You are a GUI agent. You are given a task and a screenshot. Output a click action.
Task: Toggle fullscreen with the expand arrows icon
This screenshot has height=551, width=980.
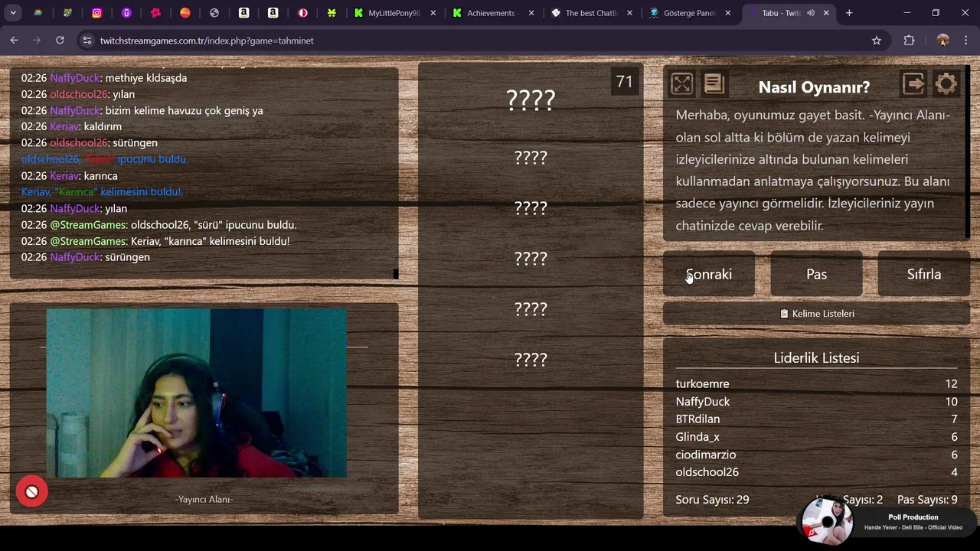coord(681,83)
